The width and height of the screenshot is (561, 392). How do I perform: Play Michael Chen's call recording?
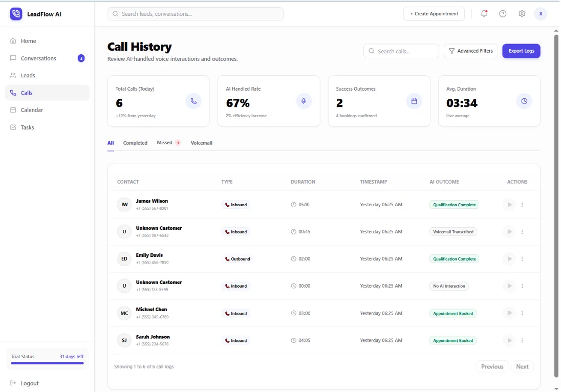point(509,313)
